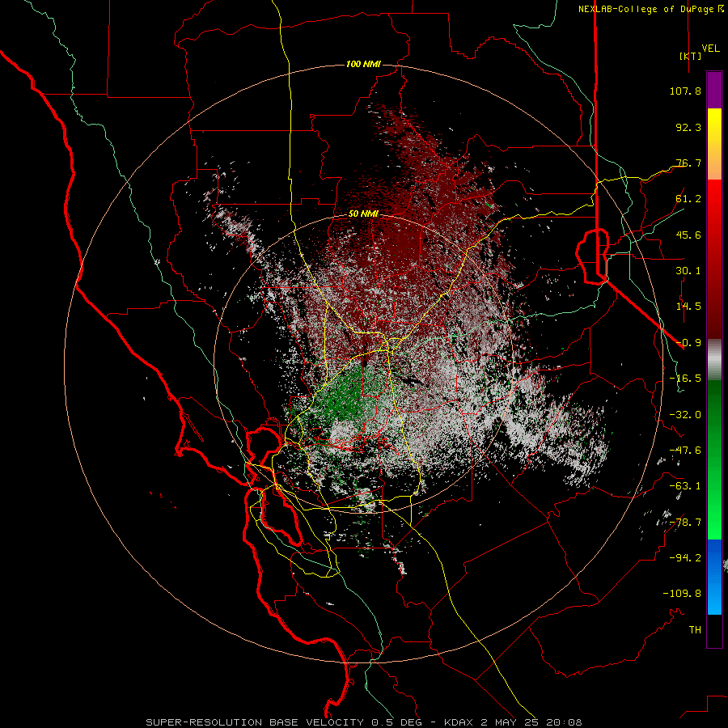Click the VEL legend title
The height and width of the screenshot is (728, 728).
(710, 49)
